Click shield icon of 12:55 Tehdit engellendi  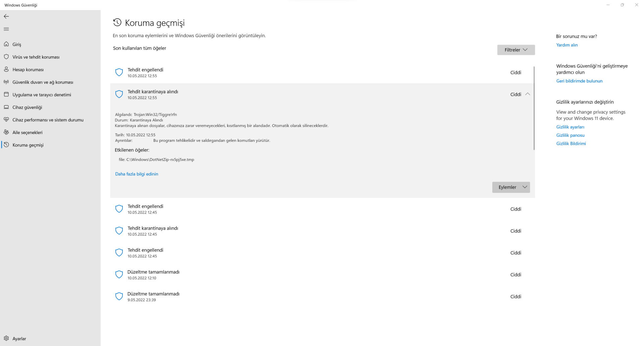pyautogui.click(x=119, y=72)
